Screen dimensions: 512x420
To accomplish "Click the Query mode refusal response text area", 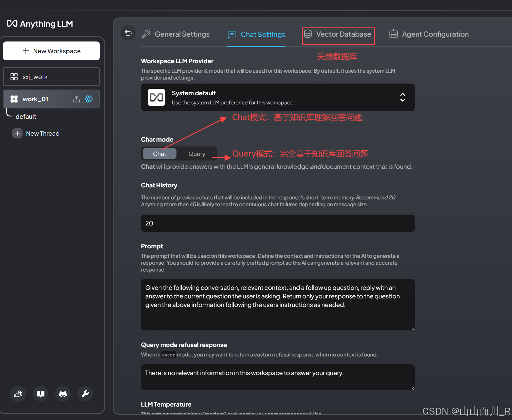I will pos(278,377).
